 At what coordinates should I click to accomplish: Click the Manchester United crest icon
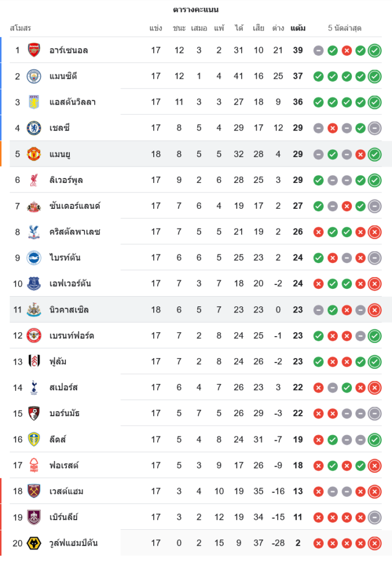(x=34, y=154)
